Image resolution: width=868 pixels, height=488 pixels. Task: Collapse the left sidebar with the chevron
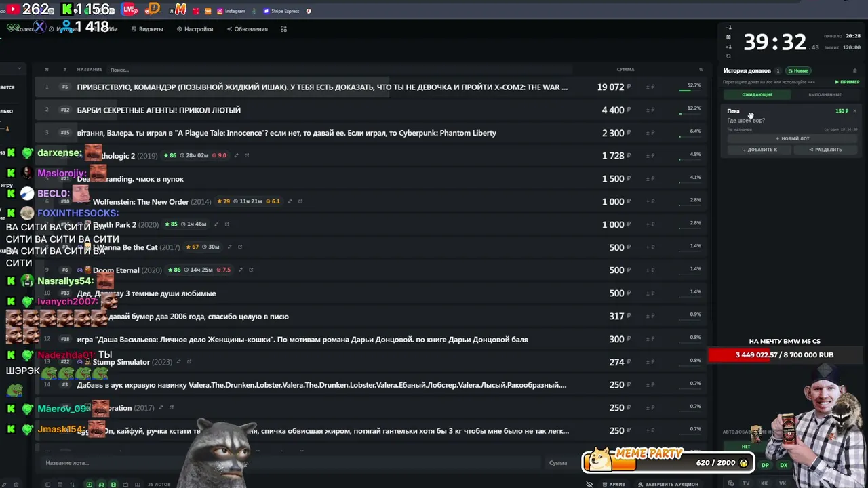pyautogui.click(x=19, y=68)
